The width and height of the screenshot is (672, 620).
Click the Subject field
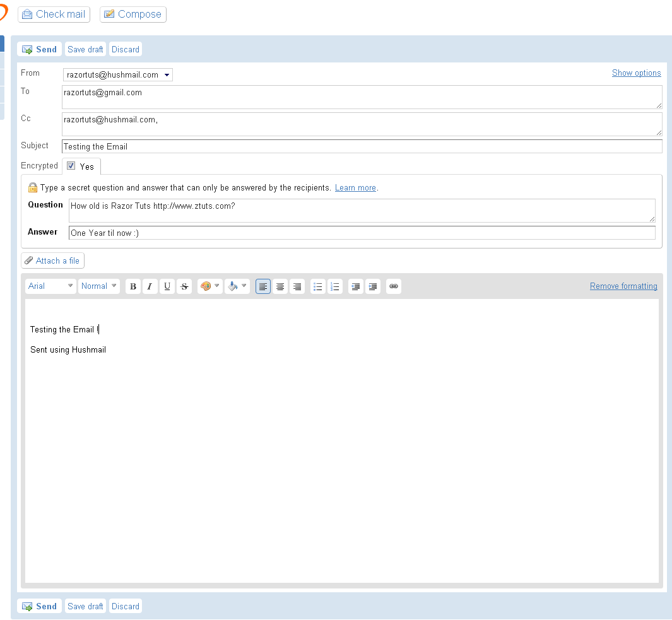tap(362, 146)
